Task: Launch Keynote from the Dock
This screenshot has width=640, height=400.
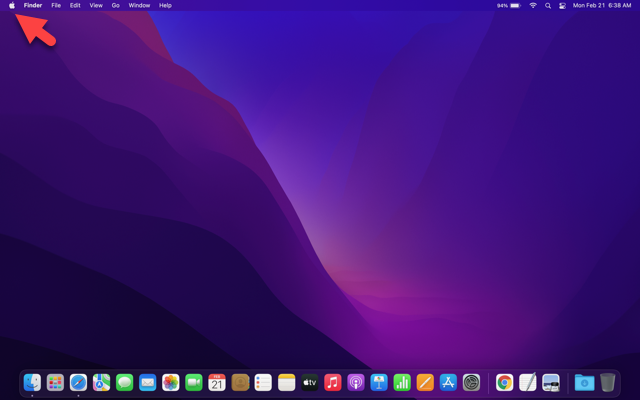Action: (x=379, y=382)
